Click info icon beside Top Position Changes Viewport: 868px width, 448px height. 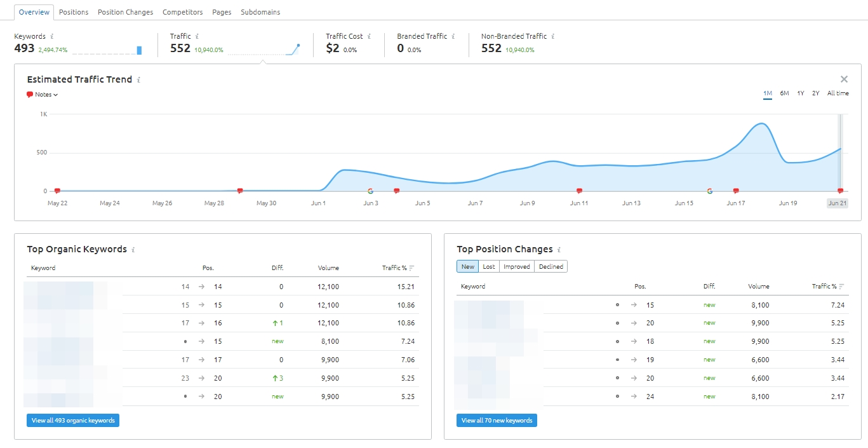click(x=559, y=250)
